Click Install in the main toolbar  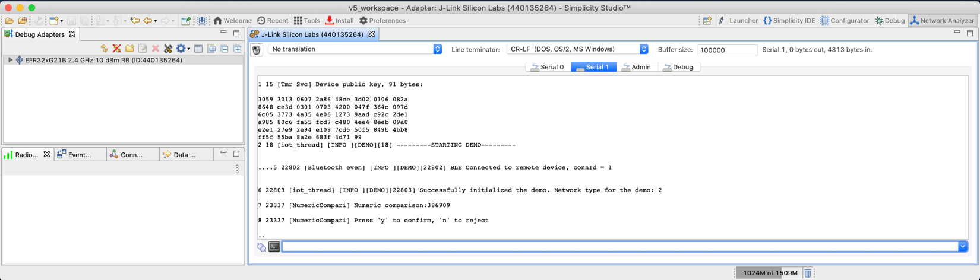tap(339, 21)
